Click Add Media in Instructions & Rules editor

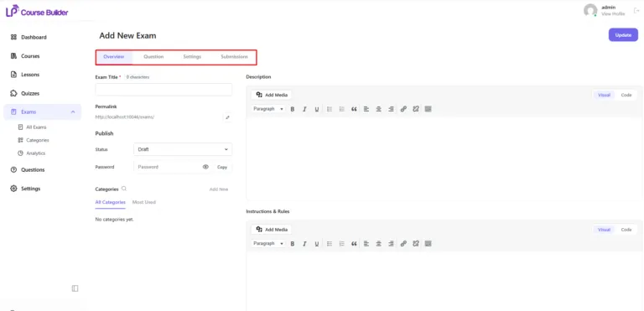(271, 230)
